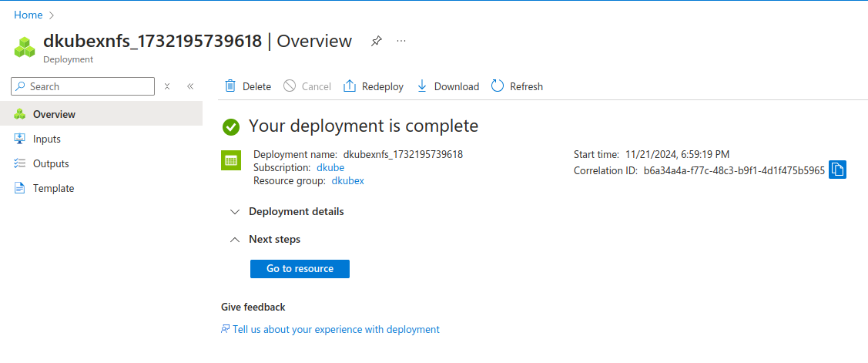Image resolution: width=868 pixels, height=363 pixels.
Task: Collapse the sidebar with double chevron
Action: [190, 86]
